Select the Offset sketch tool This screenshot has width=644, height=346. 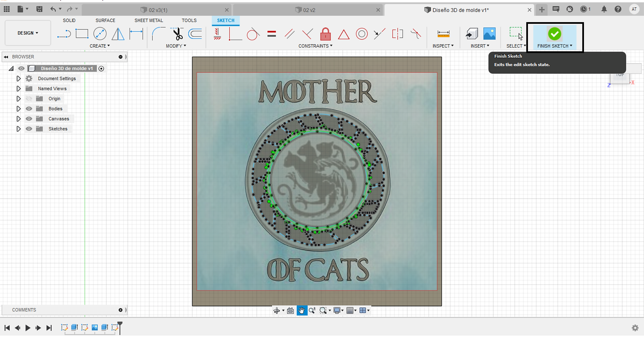[195, 34]
